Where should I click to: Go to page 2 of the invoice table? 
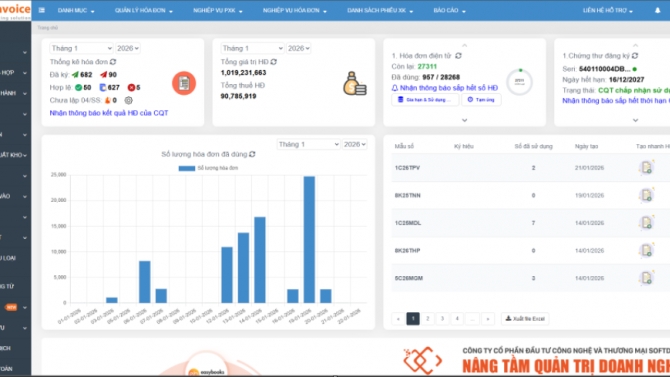click(x=427, y=318)
